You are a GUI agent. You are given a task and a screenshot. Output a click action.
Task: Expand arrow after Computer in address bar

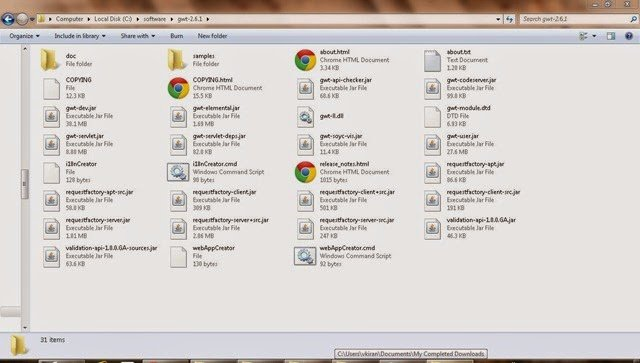pyautogui.click(x=88, y=19)
